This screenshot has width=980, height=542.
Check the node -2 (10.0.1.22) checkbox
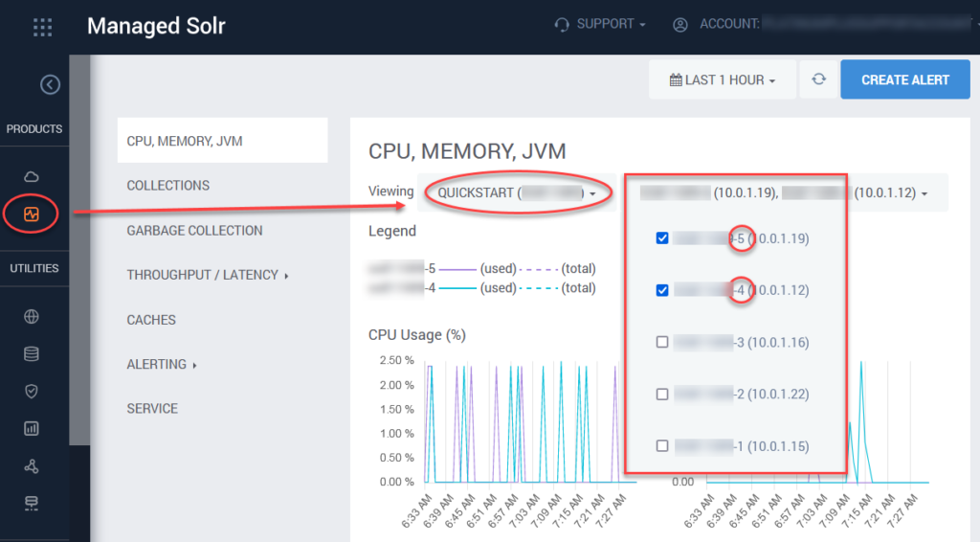click(x=662, y=394)
